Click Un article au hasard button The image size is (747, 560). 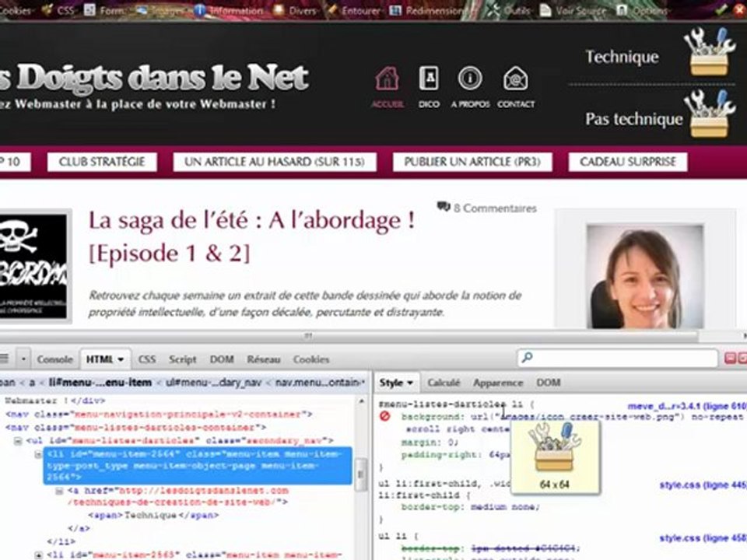click(275, 162)
